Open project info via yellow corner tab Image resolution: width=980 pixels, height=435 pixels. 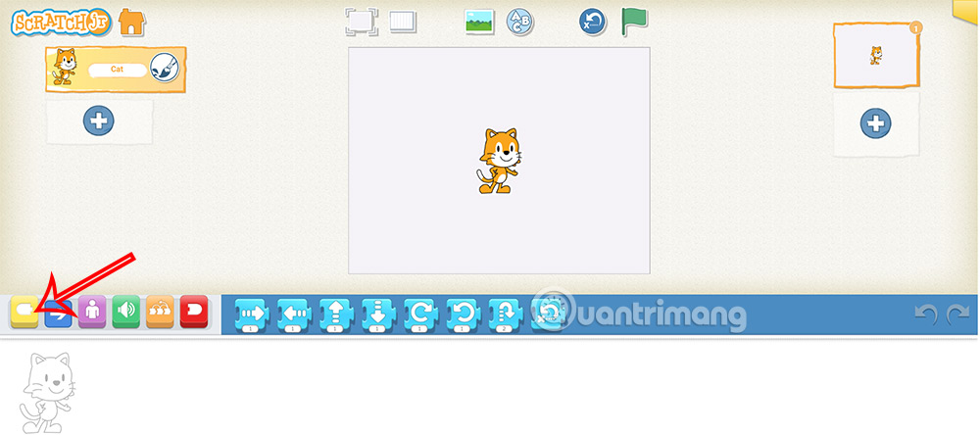(x=966, y=11)
